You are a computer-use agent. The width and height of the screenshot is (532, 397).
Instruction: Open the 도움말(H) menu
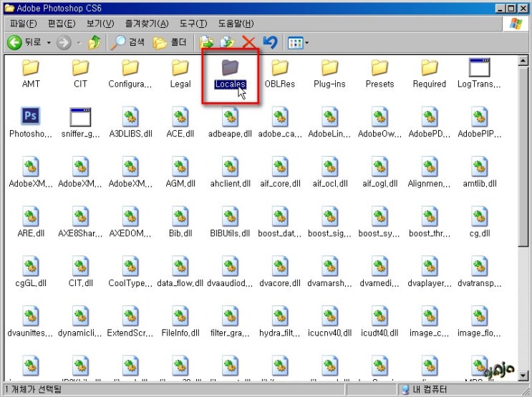[x=236, y=24]
